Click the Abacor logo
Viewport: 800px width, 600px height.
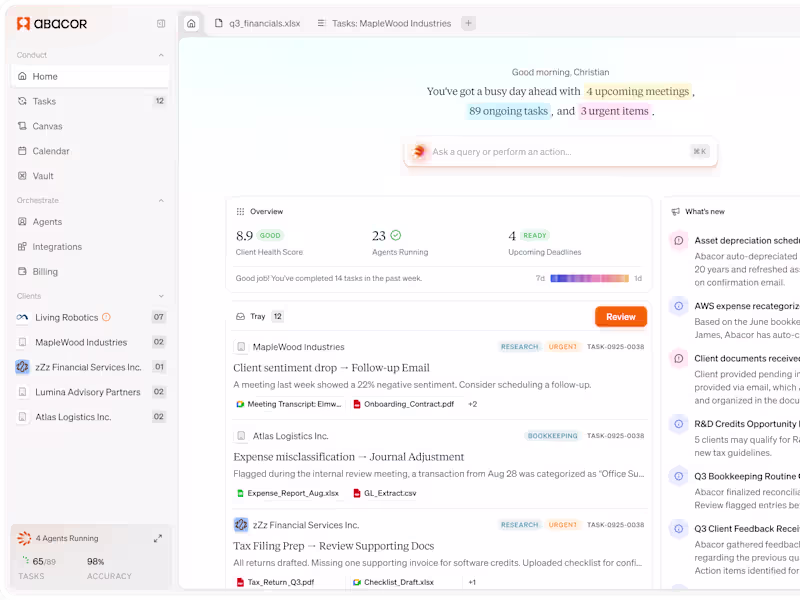tap(52, 23)
